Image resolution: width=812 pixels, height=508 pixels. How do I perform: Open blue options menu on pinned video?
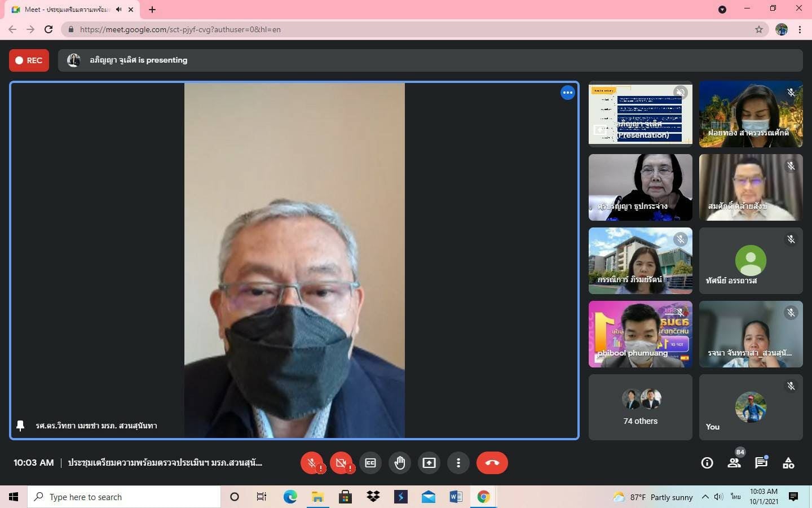tap(567, 93)
